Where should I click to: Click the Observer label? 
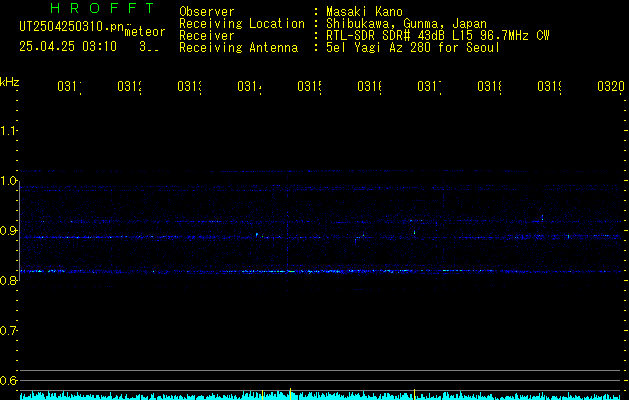tap(207, 11)
